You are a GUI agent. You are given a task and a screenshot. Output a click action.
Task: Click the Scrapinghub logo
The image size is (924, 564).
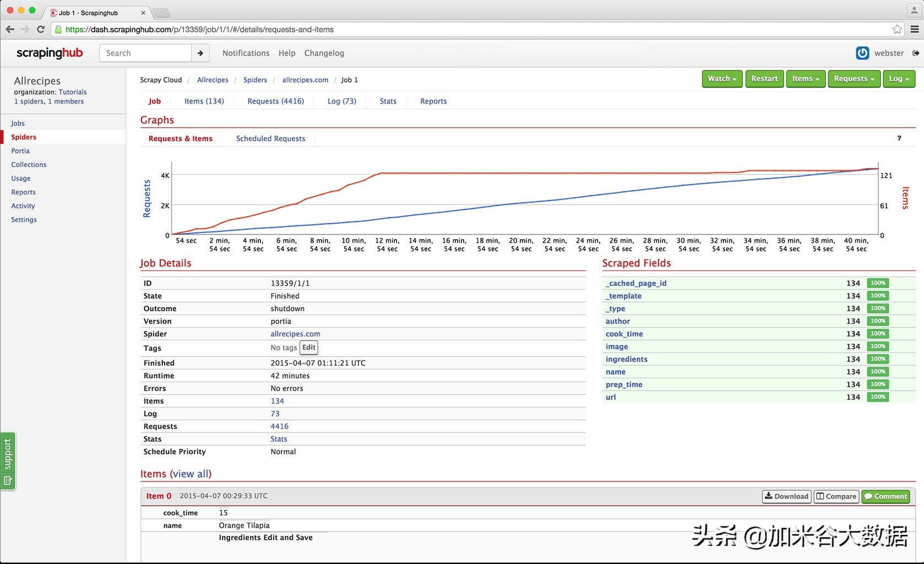[x=50, y=53]
